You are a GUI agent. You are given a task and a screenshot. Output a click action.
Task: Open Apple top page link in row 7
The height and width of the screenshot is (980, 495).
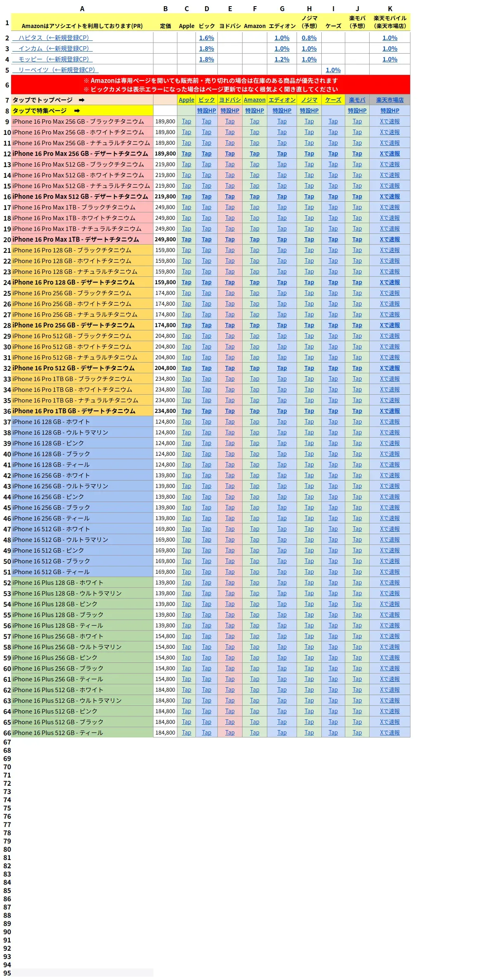[x=186, y=100]
